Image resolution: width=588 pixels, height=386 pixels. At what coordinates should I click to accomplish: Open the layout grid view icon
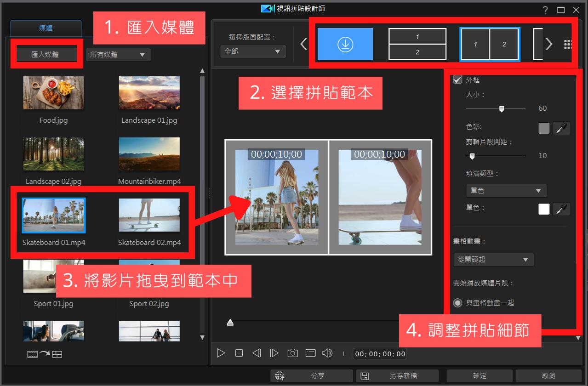pyautogui.click(x=567, y=44)
